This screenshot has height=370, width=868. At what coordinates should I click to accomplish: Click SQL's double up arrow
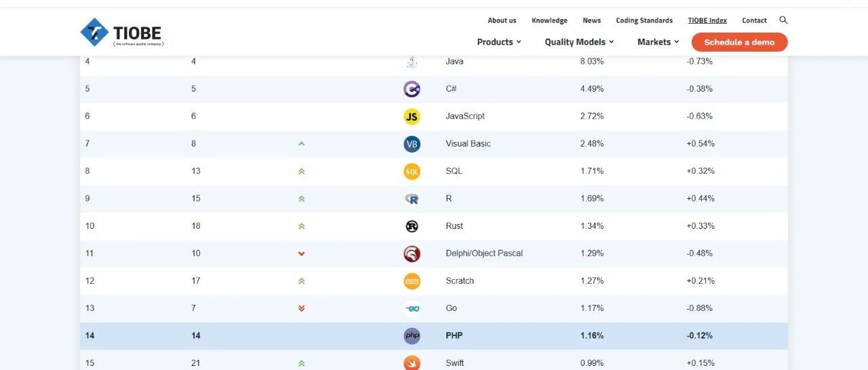[x=301, y=172]
